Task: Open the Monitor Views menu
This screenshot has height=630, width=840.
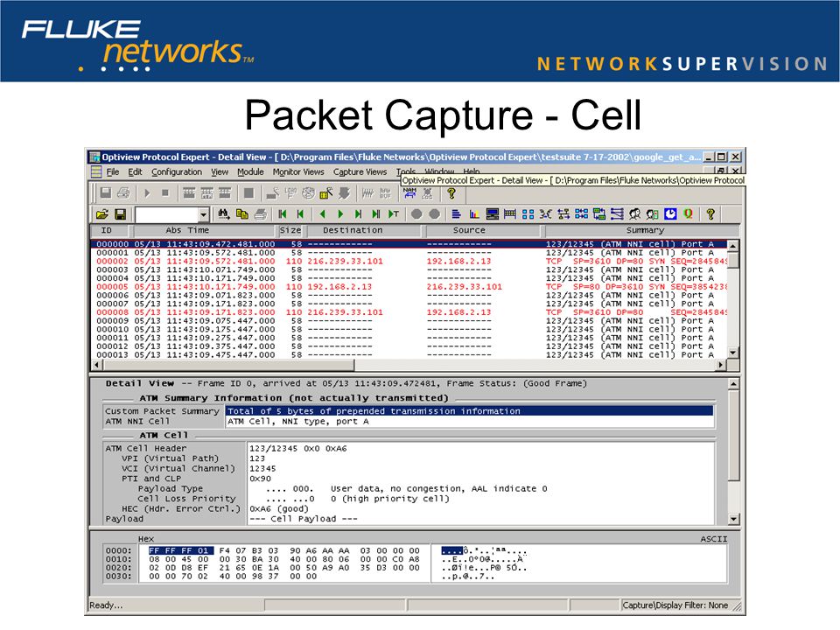Action: (298, 172)
